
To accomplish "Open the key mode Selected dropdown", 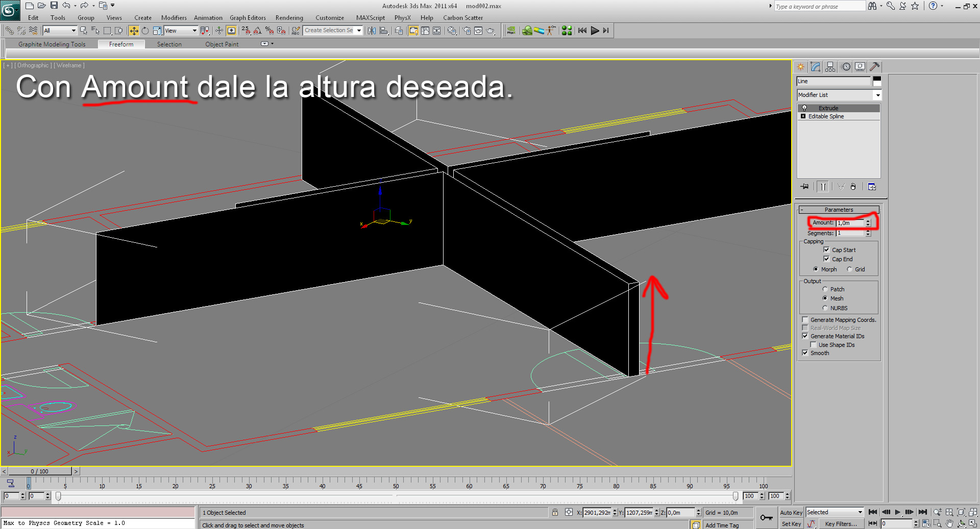I will [x=835, y=512].
